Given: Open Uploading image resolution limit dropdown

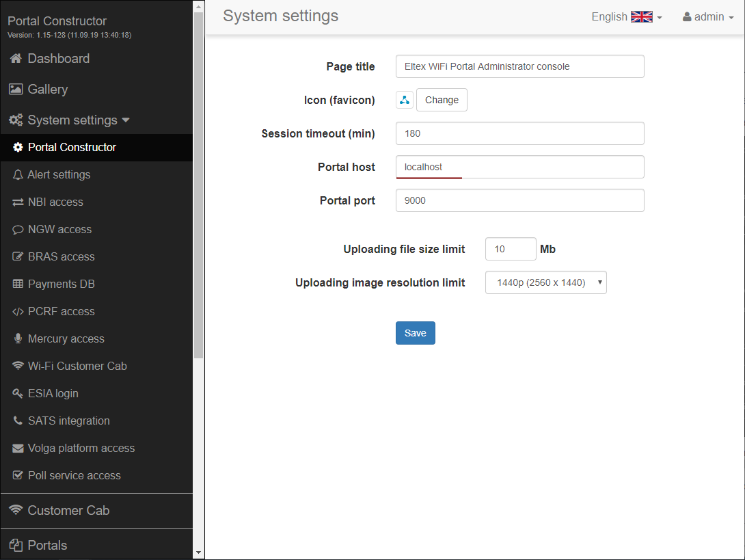Looking at the screenshot, I should [x=545, y=282].
